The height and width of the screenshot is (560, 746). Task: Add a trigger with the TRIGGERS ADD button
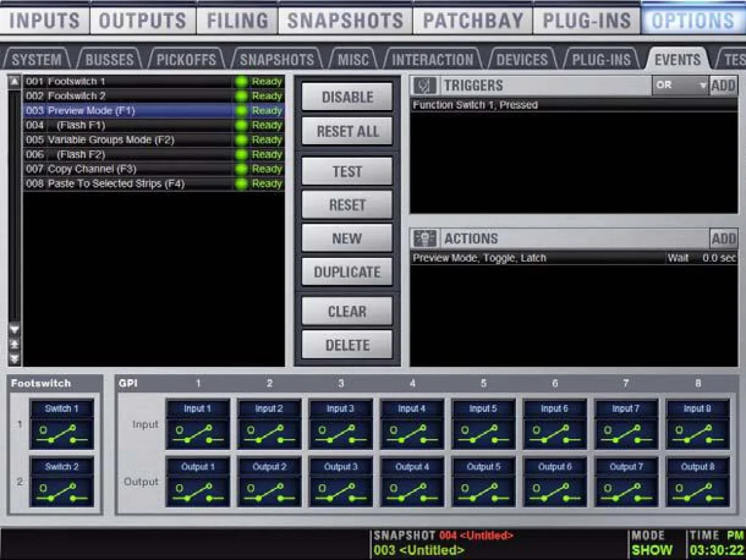click(723, 85)
